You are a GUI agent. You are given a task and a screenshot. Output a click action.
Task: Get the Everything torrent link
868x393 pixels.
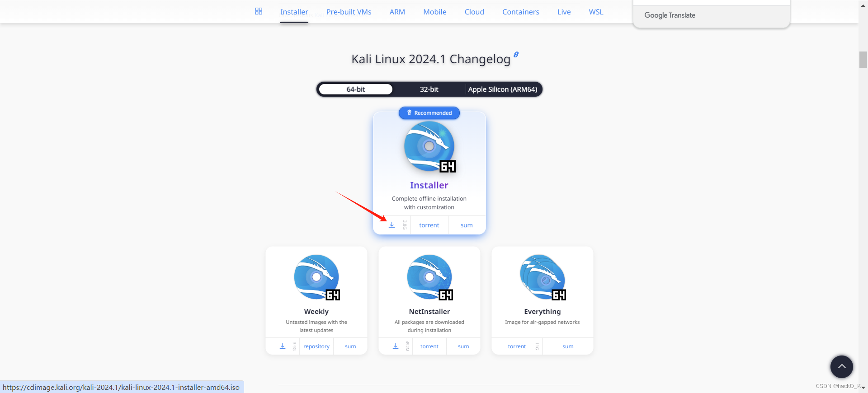(x=517, y=346)
